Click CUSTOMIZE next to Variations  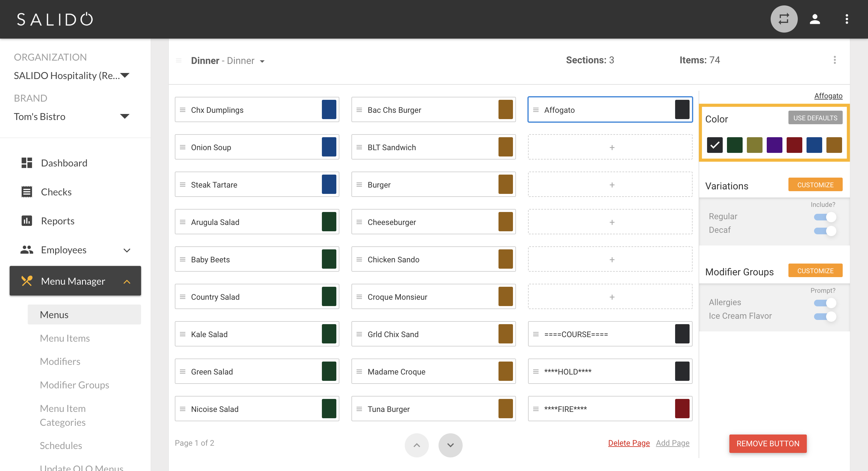pyautogui.click(x=815, y=185)
